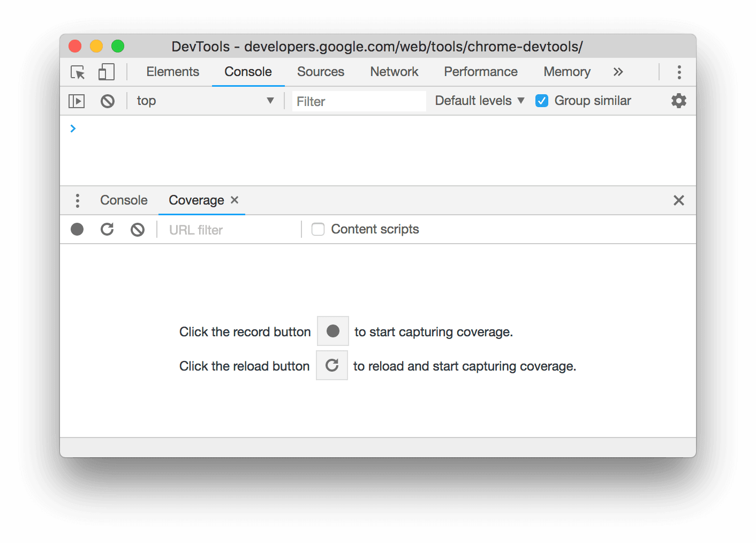Open console settings gear

coord(678,101)
